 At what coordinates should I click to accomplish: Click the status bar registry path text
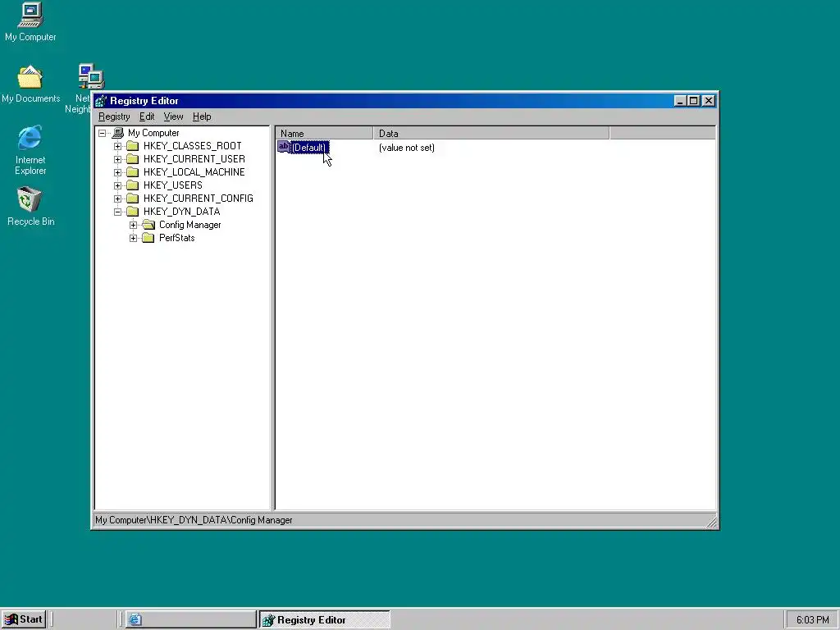[x=194, y=520]
